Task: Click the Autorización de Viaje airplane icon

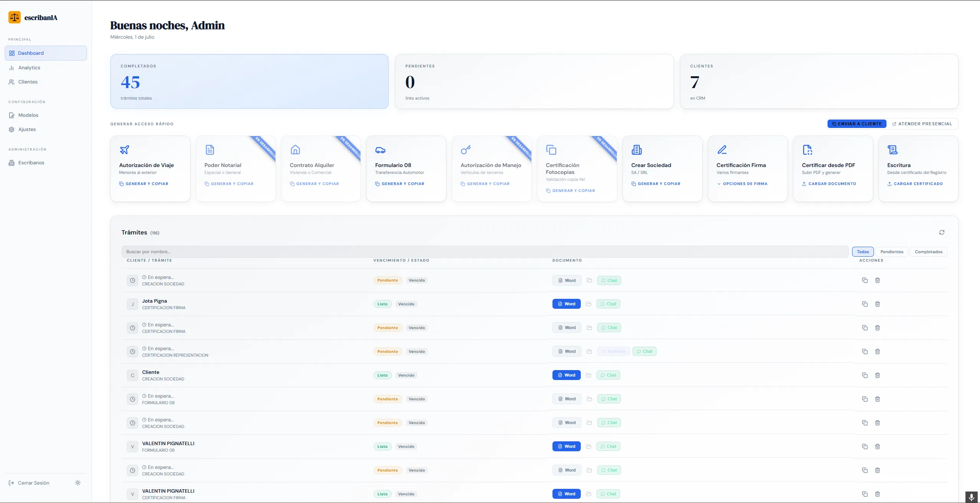Action: click(125, 149)
